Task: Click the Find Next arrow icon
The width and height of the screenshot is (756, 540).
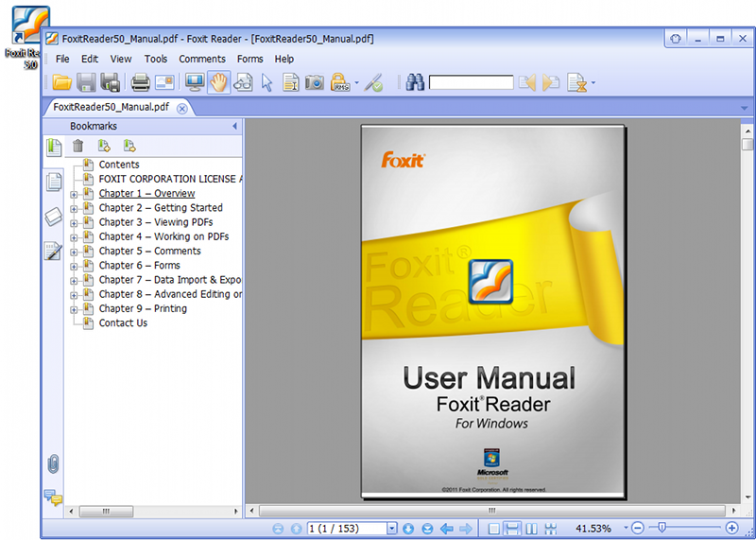Action: [551, 82]
